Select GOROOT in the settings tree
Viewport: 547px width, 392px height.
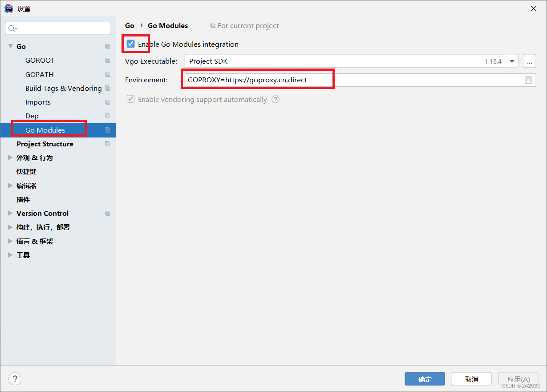pos(40,60)
